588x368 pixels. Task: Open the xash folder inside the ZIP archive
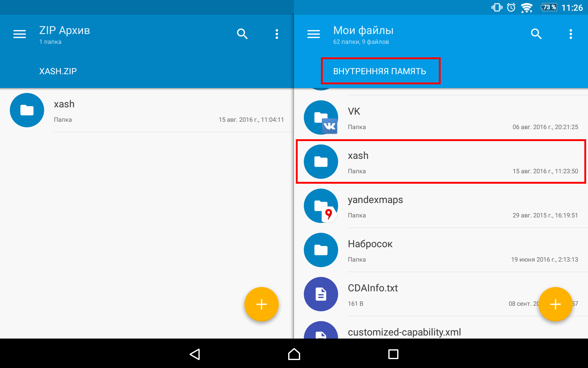[x=147, y=110]
